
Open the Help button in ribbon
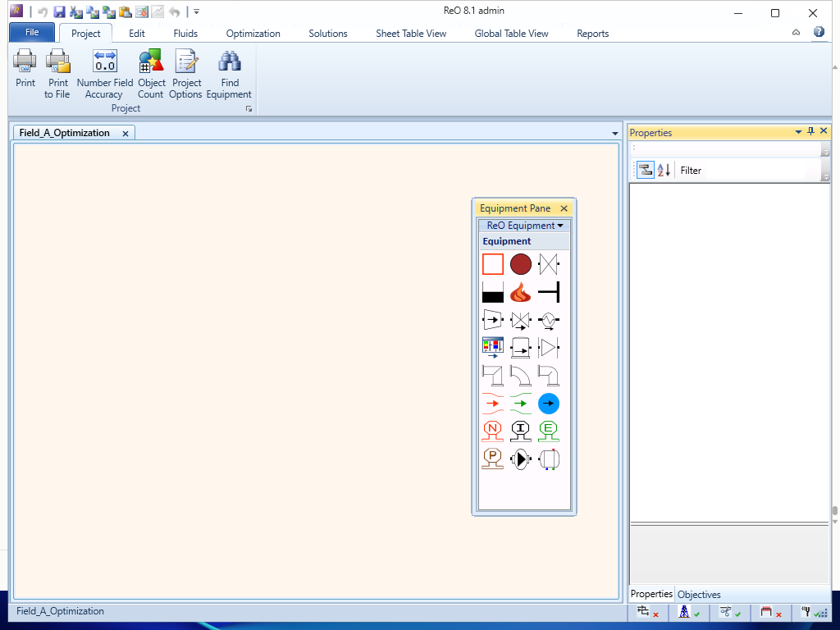click(x=819, y=32)
